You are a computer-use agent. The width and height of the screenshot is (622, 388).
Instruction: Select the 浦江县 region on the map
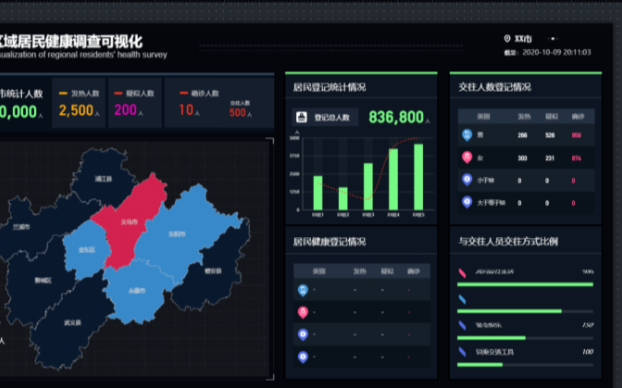pyautogui.click(x=104, y=179)
